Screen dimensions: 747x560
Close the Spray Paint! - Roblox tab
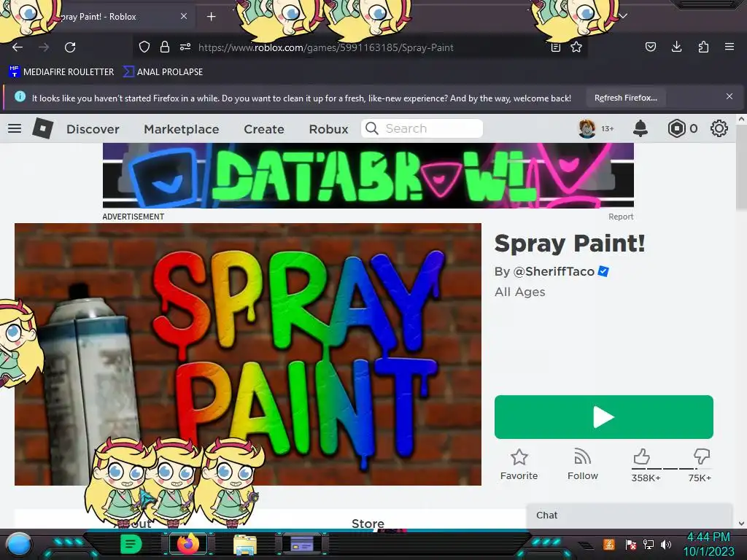tap(183, 16)
